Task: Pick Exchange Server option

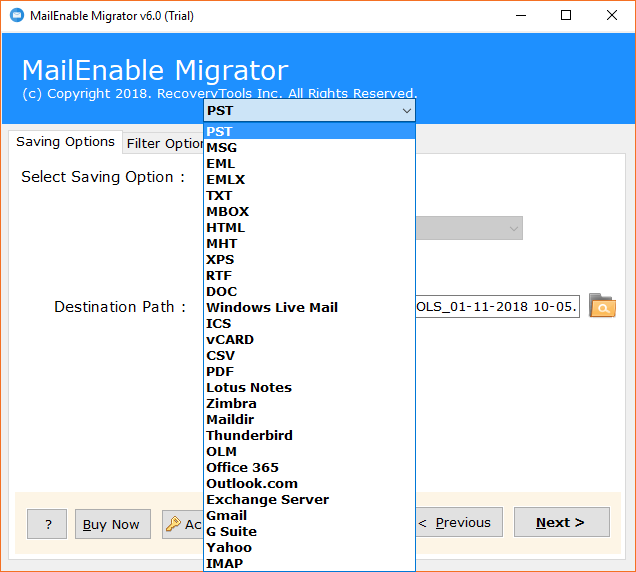Action: (309, 499)
